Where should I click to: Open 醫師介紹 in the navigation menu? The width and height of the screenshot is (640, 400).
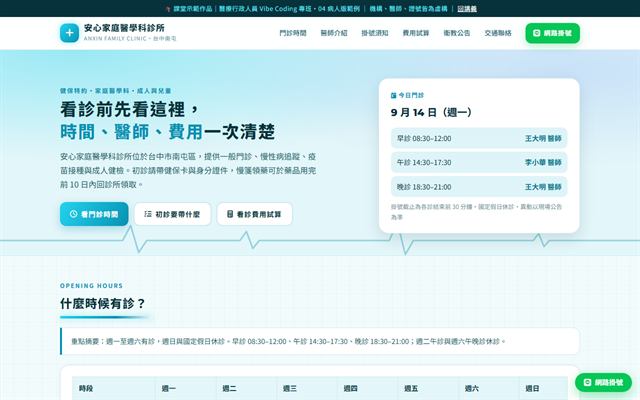click(334, 33)
